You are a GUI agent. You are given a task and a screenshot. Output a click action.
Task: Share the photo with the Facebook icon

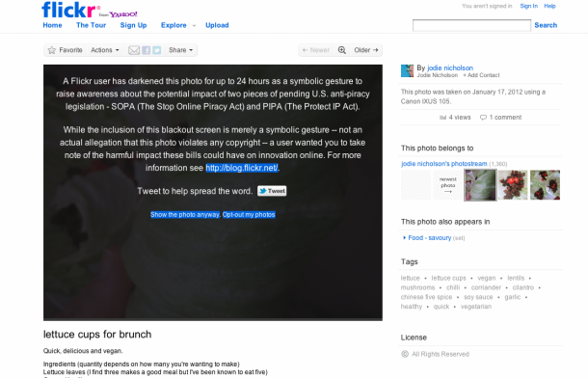147,50
